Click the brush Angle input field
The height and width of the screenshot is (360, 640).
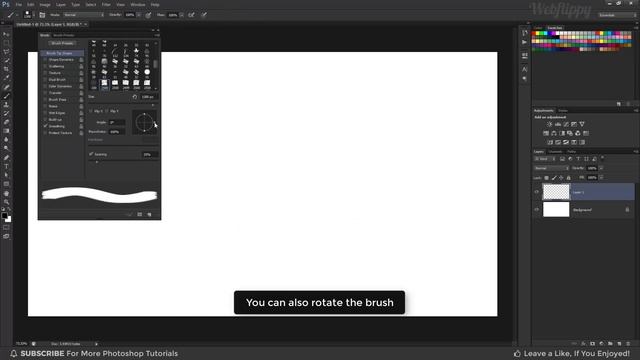(x=117, y=122)
